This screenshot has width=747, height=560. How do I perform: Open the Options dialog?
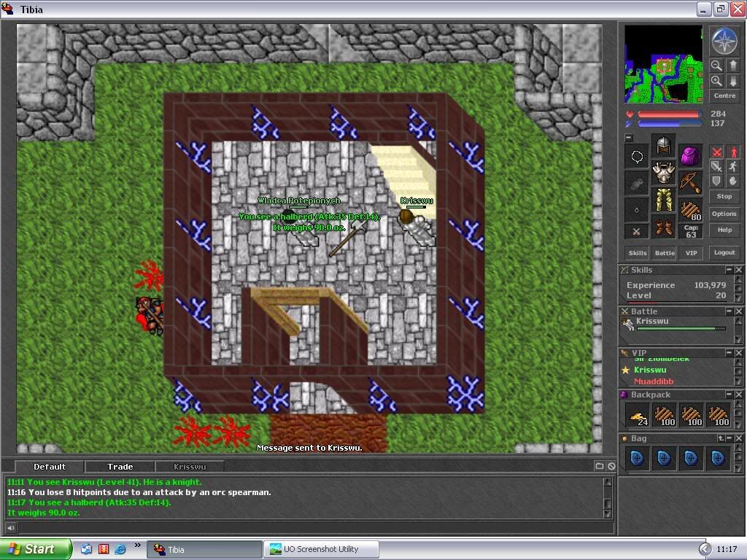coord(724,214)
